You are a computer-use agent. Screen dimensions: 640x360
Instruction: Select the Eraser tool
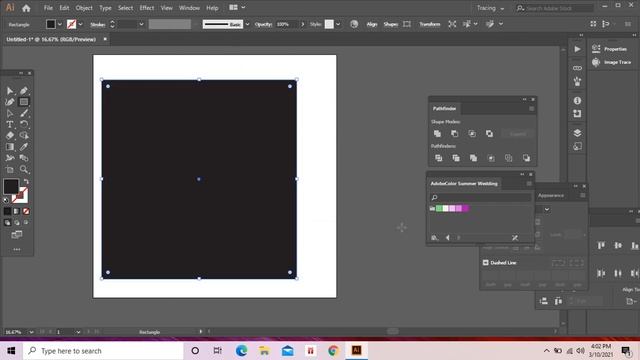(10, 136)
